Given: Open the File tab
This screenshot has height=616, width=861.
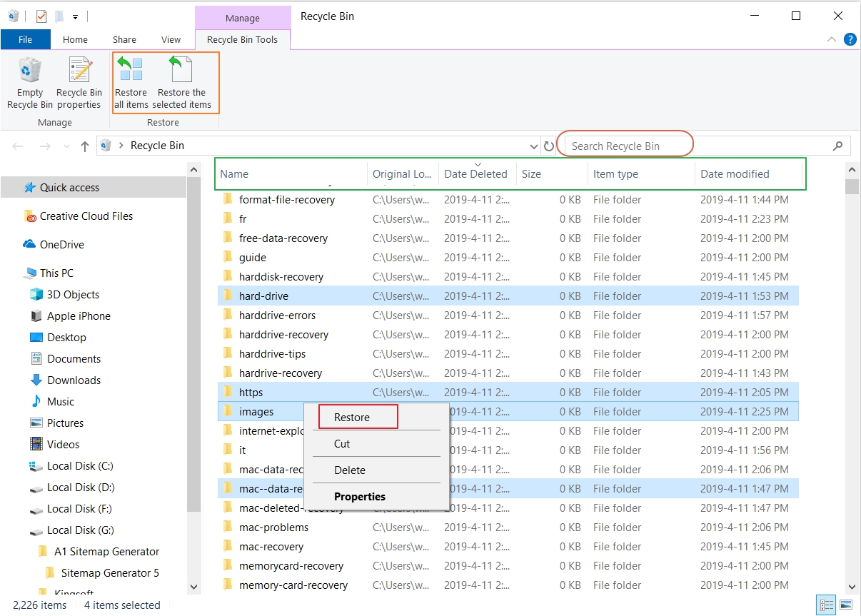Looking at the screenshot, I should pyautogui.click(x=26, y=39).
